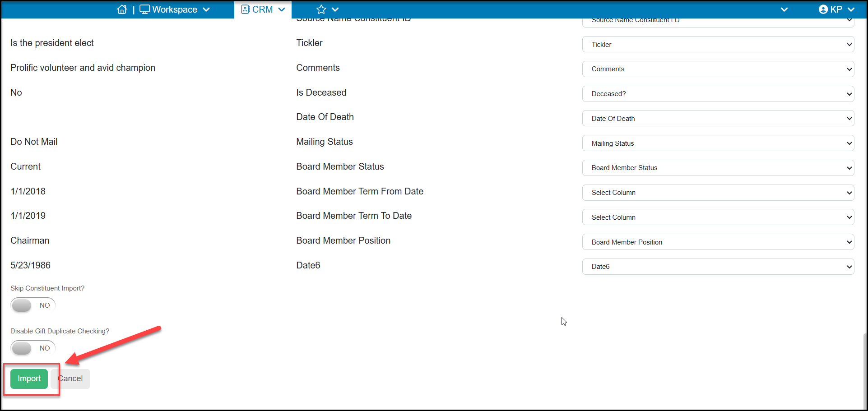Click the Workspace monitor icon
Image resolution: width=868 pixels, height=411 pixels.
coord(144,9)
